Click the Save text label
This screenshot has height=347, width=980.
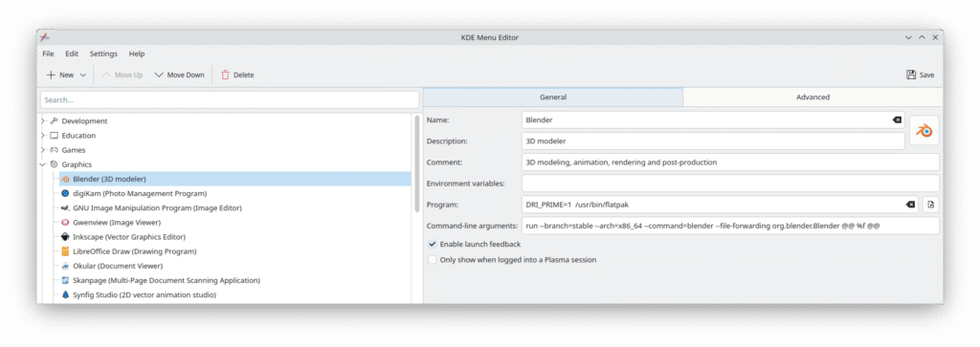[x=926, y=75]
